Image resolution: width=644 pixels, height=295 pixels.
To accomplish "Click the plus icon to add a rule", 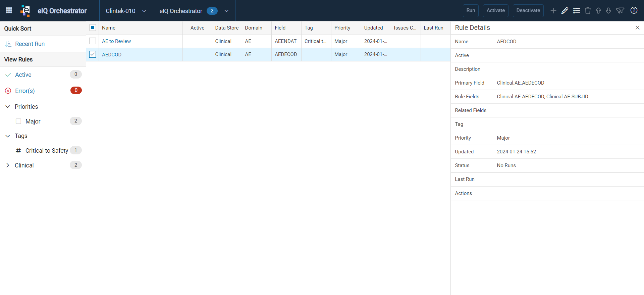I will pyautogui.click(x=553, y=11).
